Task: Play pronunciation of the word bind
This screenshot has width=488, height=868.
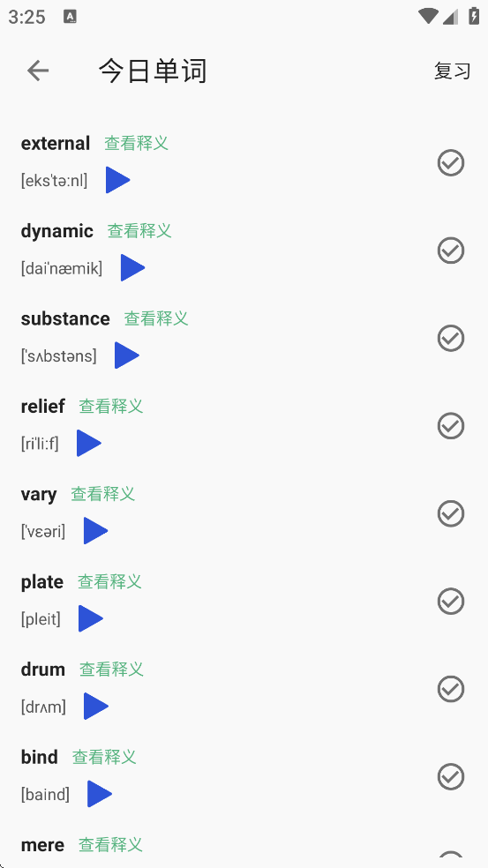Action: pyautogui.click(x=99, y=794)
